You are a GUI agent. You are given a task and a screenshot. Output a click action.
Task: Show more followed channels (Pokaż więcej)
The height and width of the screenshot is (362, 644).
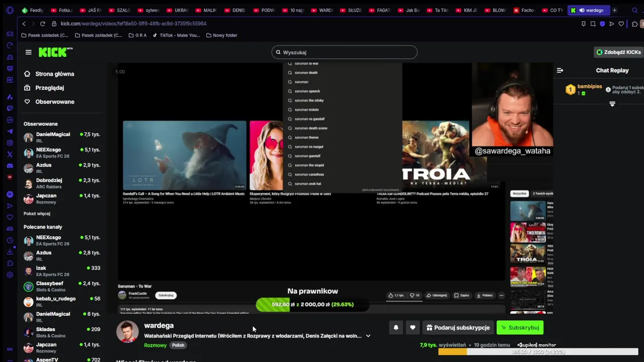point(37,213)
